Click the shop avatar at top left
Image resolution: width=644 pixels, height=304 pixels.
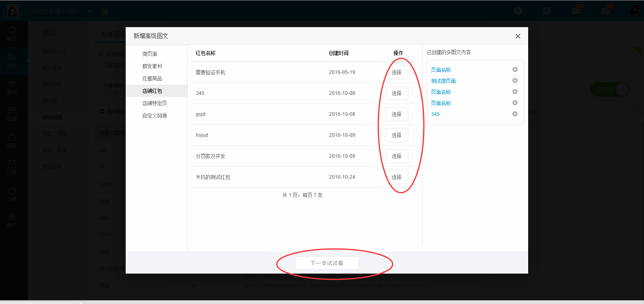click(x=12, y=11)
